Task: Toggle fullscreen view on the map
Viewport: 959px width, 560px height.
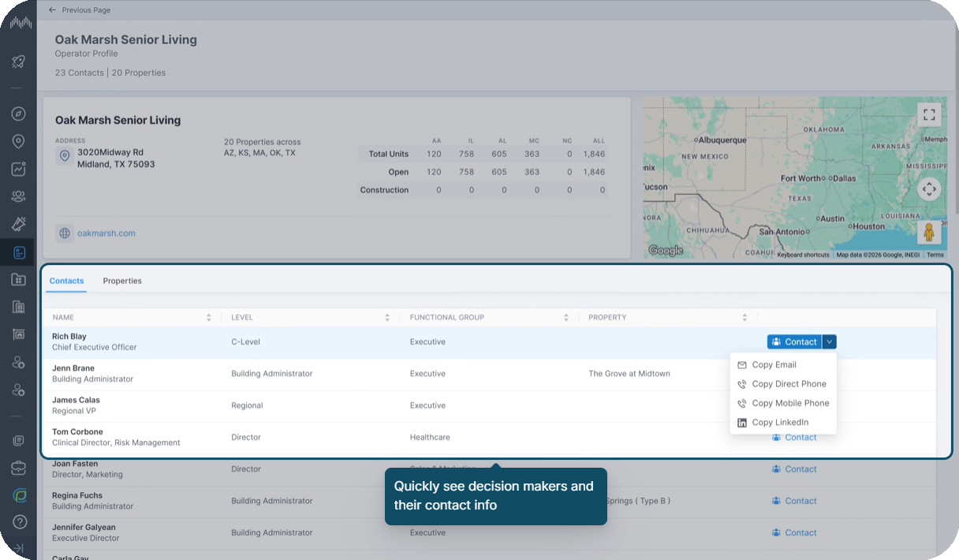Action: tap(929, 114)
